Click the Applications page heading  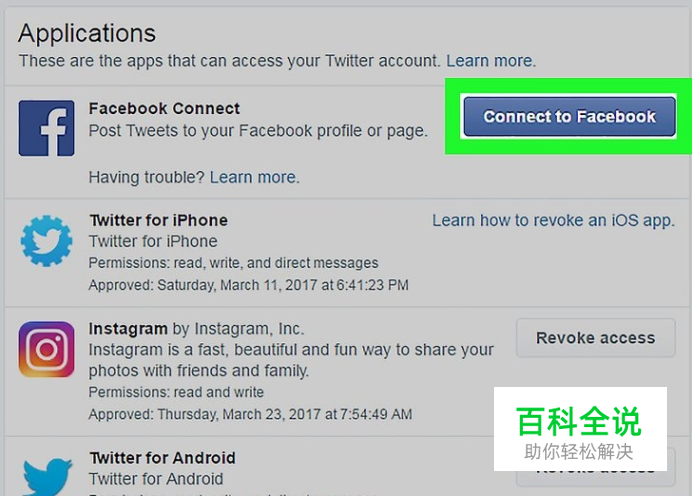pyautogui.click(x=87, y=33)
